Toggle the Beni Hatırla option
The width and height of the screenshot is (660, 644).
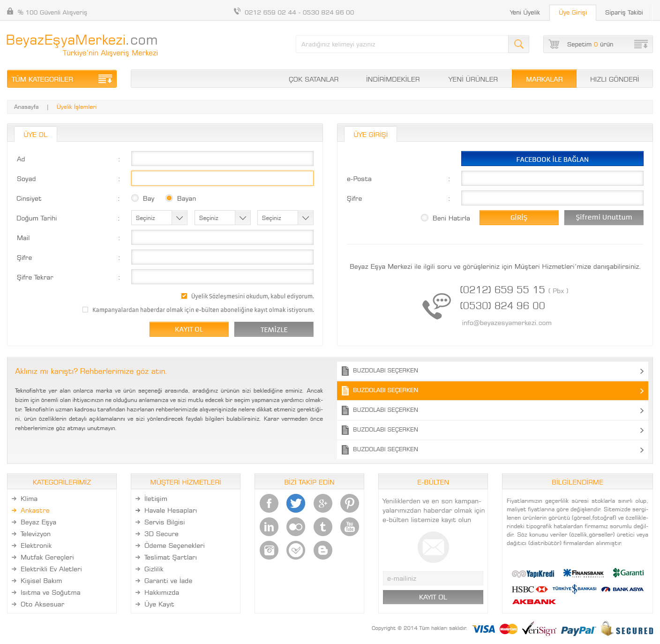pos(425,218)
